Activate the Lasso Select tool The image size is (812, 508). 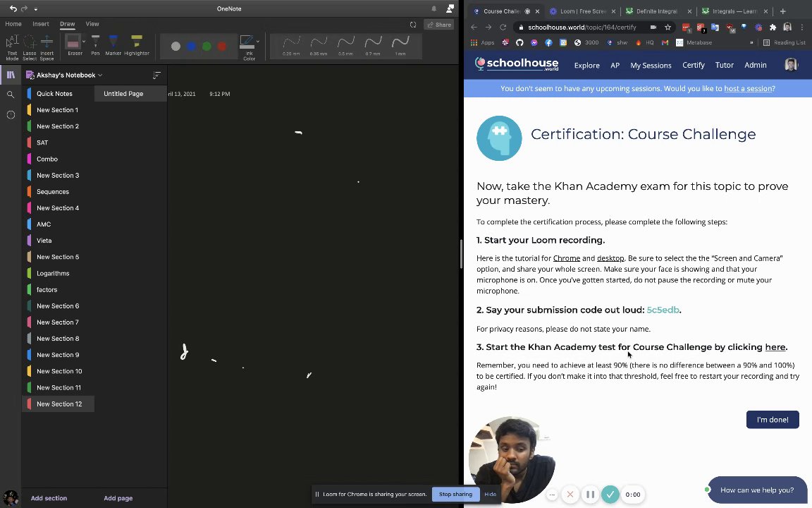pos(30,47)
